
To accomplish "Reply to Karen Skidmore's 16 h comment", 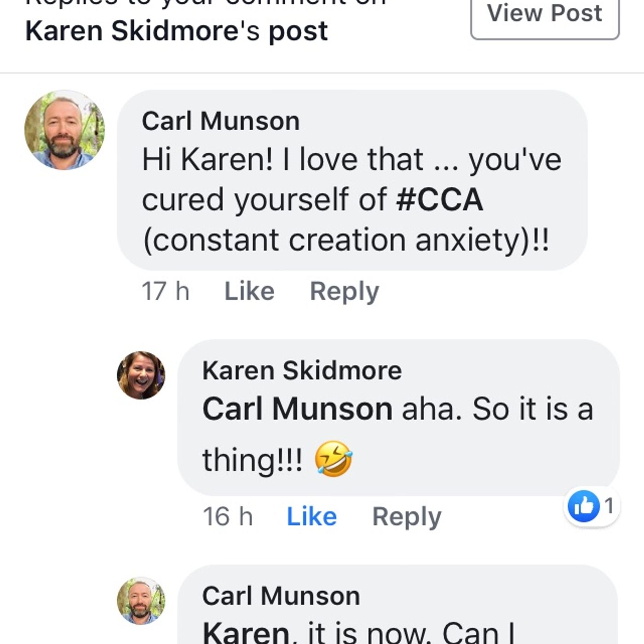I will (x=406, y=517).
